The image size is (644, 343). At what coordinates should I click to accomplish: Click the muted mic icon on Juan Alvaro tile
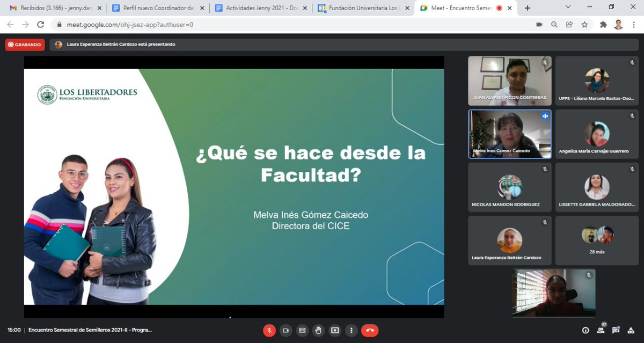coord(545,63)
